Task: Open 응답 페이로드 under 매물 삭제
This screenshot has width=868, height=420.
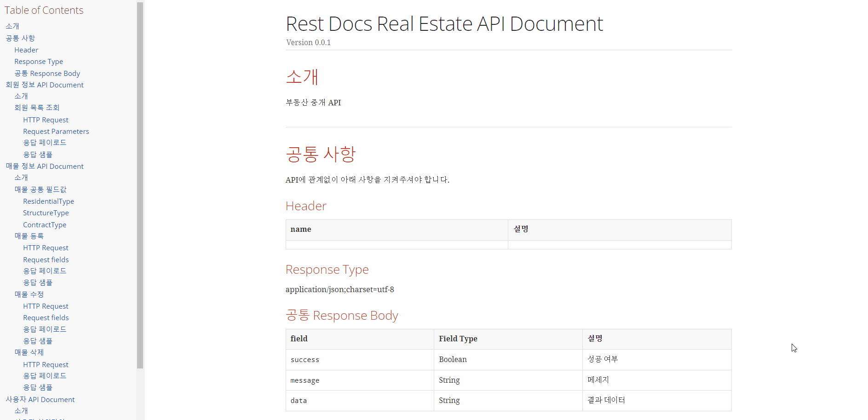Action: coord(45,376)
